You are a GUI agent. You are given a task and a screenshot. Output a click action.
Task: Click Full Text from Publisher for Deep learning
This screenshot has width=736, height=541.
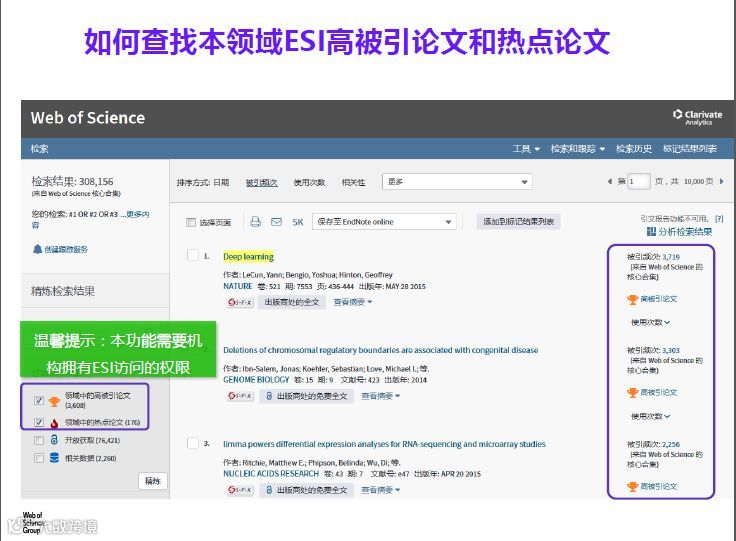pos(291,302)
